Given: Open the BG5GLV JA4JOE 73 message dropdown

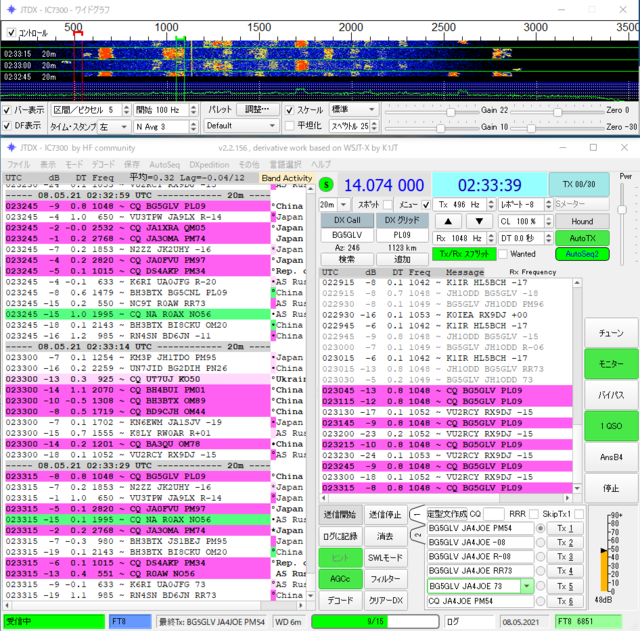Looking at the screenshot, I should (527, 586).
